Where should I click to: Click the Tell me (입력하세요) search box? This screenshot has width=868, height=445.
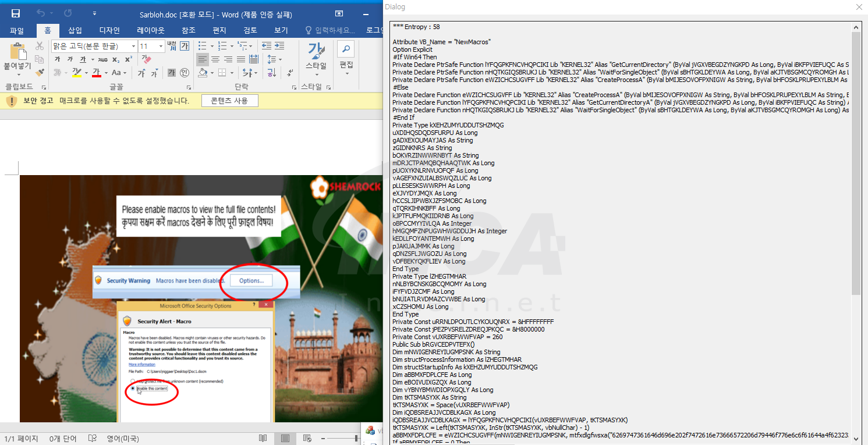(330, 30)
